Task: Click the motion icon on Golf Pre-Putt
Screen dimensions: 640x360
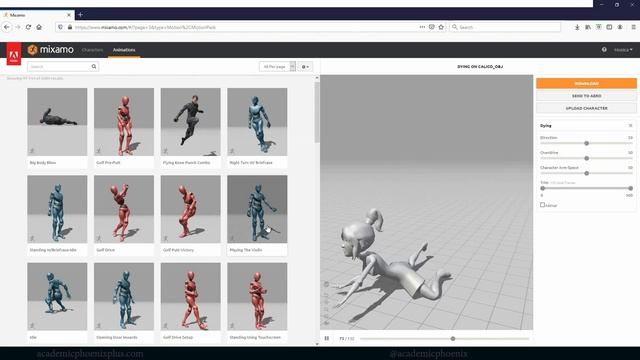Action: [99, 151]
